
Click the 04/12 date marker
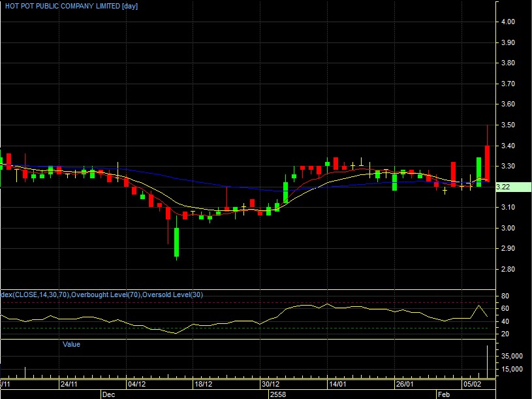pyautogui.click(x=136, y=385)
